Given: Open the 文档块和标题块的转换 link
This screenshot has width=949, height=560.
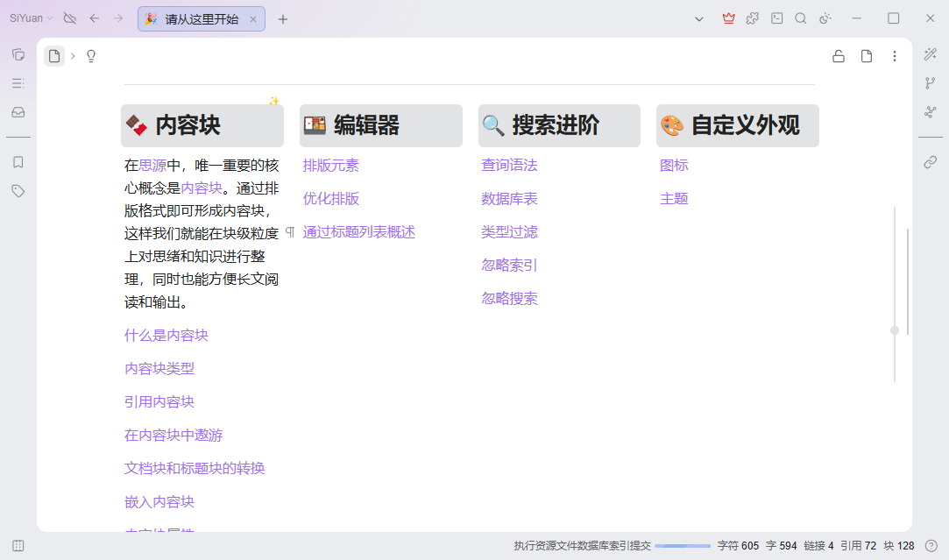Looking at the screenshot, I should click(x=195, y=469).
